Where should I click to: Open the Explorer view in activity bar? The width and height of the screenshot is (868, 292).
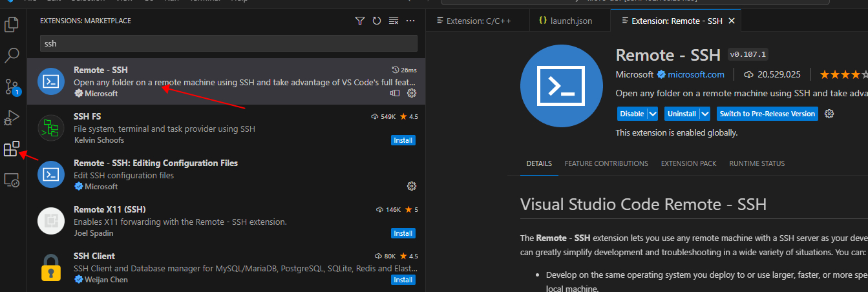12,25
